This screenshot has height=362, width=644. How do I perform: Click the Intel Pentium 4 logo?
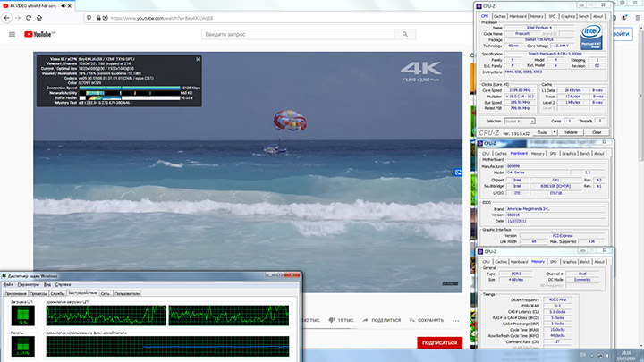(591, 38)
